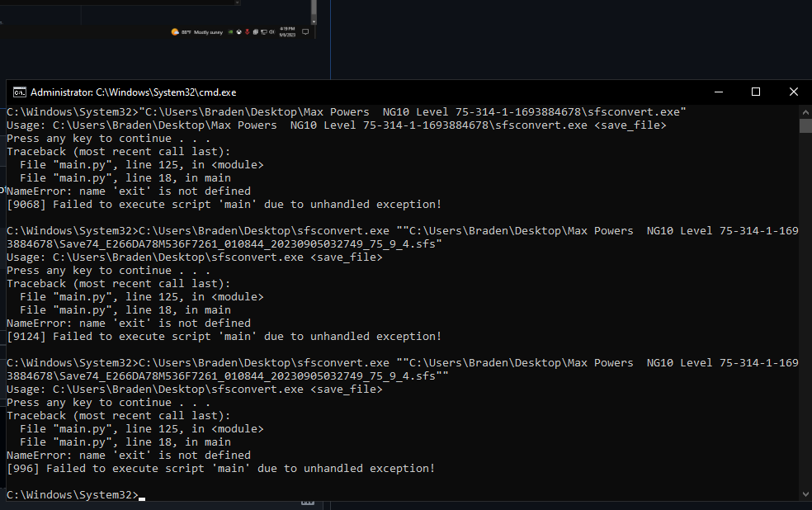Toggle mute via the speaker tray icon
Screen dimensions: 812x510
pyautogui.click(x=272, y=31)
